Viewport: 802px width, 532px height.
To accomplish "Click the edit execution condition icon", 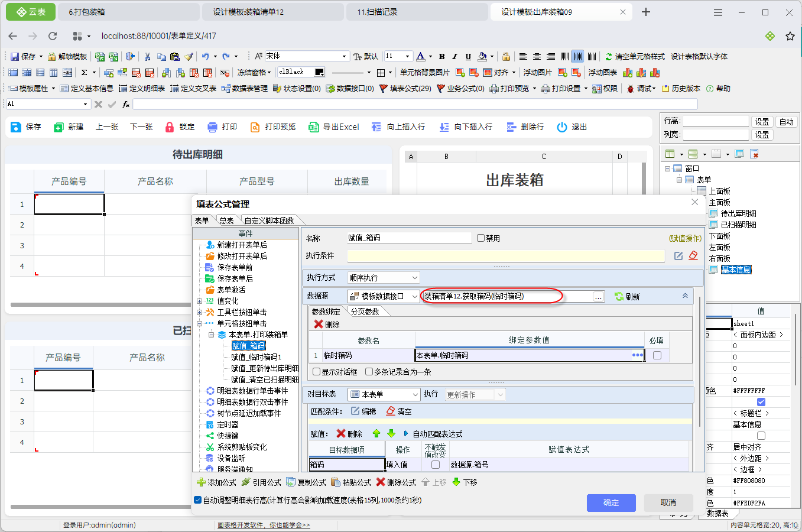I will coord(678,256).
